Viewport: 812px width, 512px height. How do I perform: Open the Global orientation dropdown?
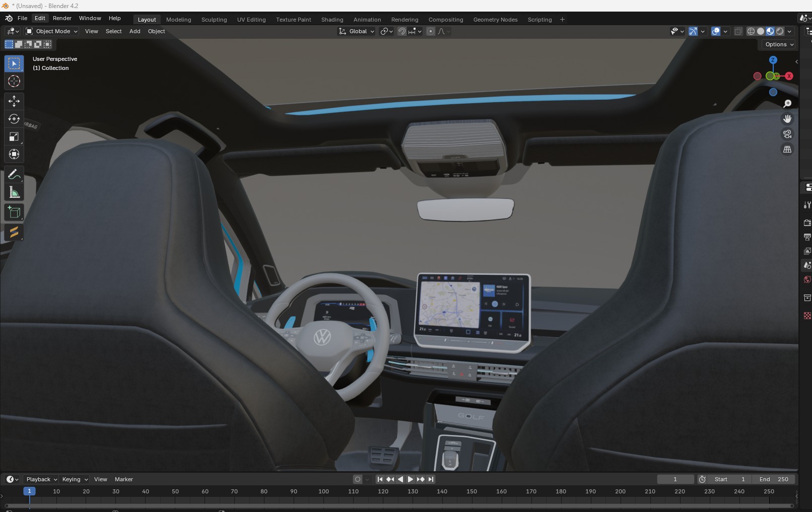click(357, 31)
